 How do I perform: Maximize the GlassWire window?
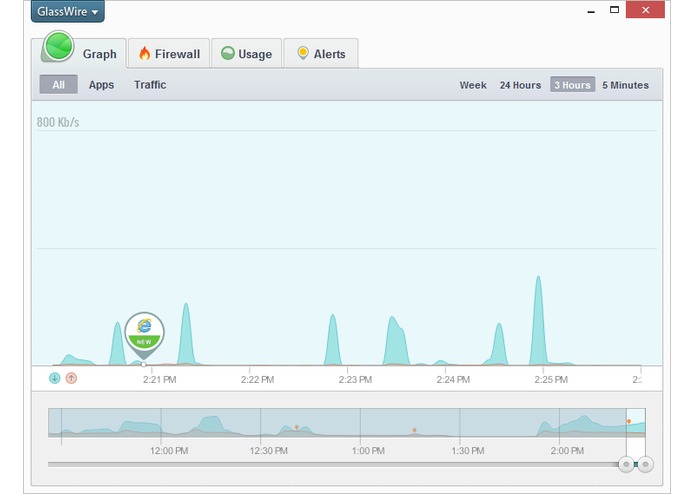point(614,10)
